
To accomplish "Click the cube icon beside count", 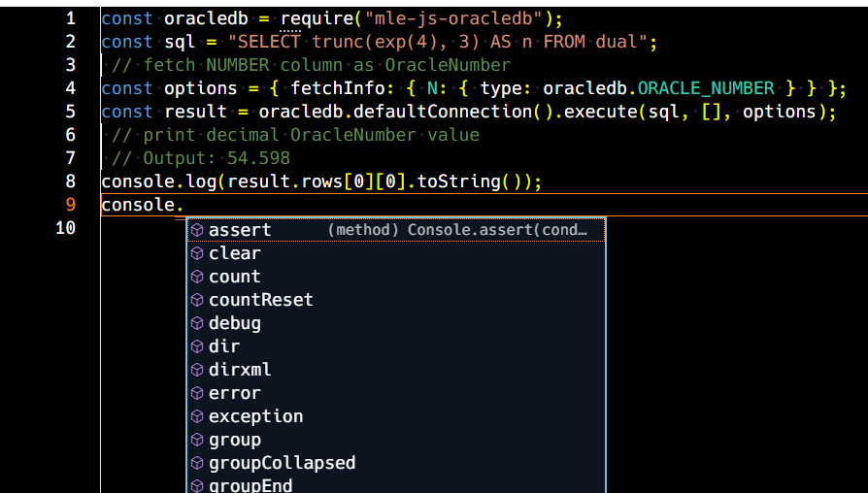I will coord(197,277).
